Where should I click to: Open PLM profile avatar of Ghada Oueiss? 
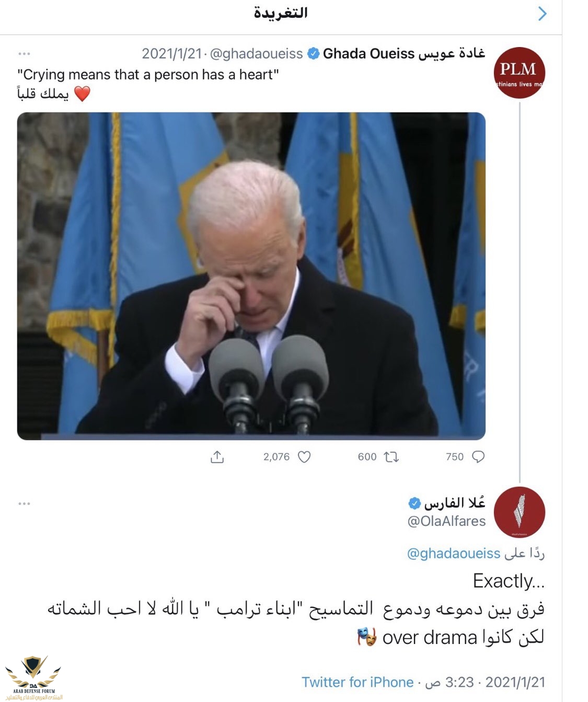click(519, 73)
